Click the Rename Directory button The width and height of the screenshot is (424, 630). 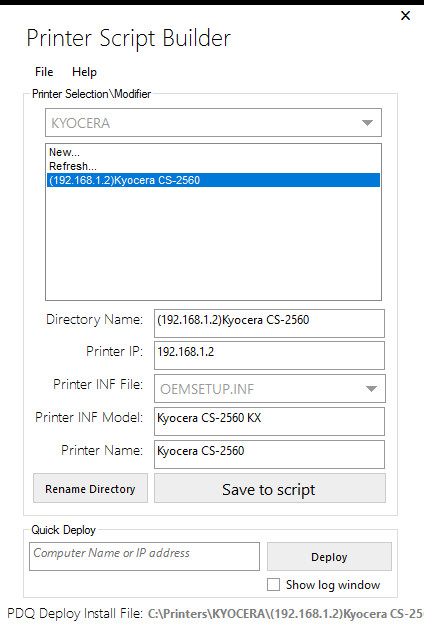(90, 488)
